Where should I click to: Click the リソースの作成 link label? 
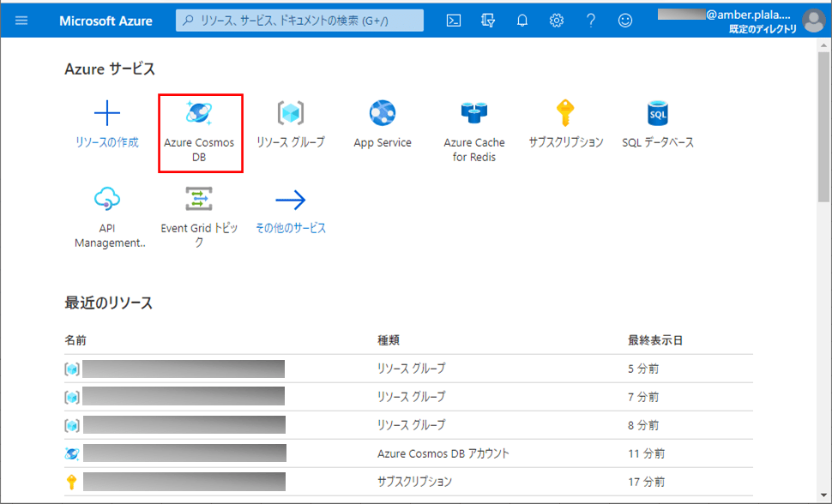pos(107,142)
